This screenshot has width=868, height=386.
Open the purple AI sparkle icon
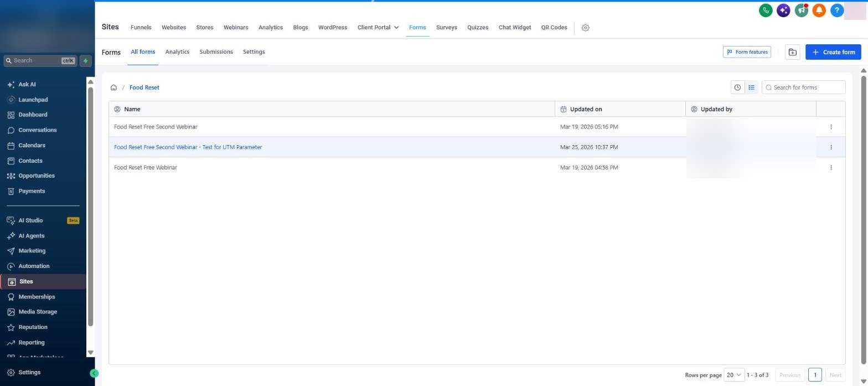783,10
